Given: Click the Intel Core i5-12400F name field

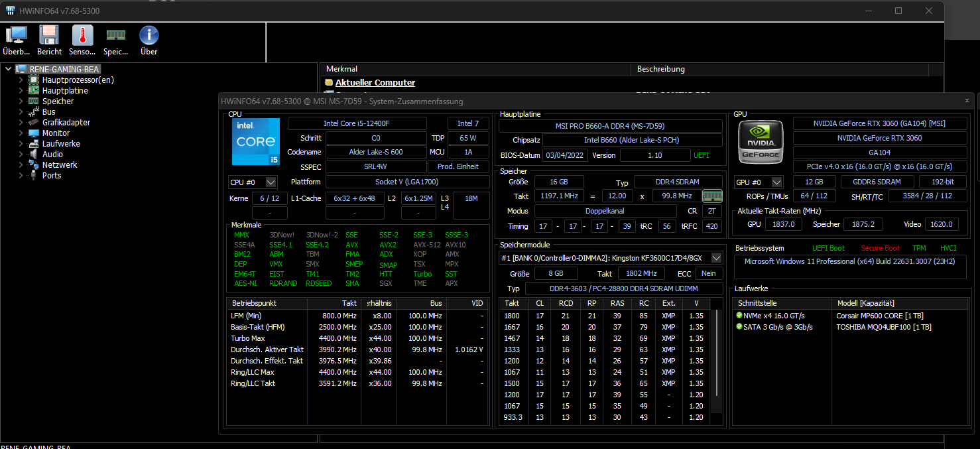Looking at the screenshot, I should coord(357,123).
